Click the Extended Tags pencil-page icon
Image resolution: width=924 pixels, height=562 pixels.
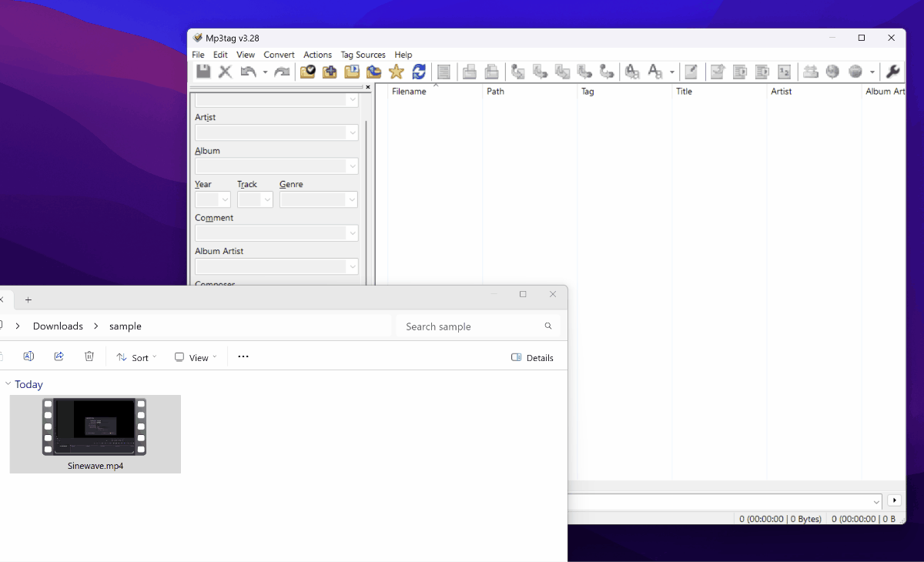(x=691, y=72)
